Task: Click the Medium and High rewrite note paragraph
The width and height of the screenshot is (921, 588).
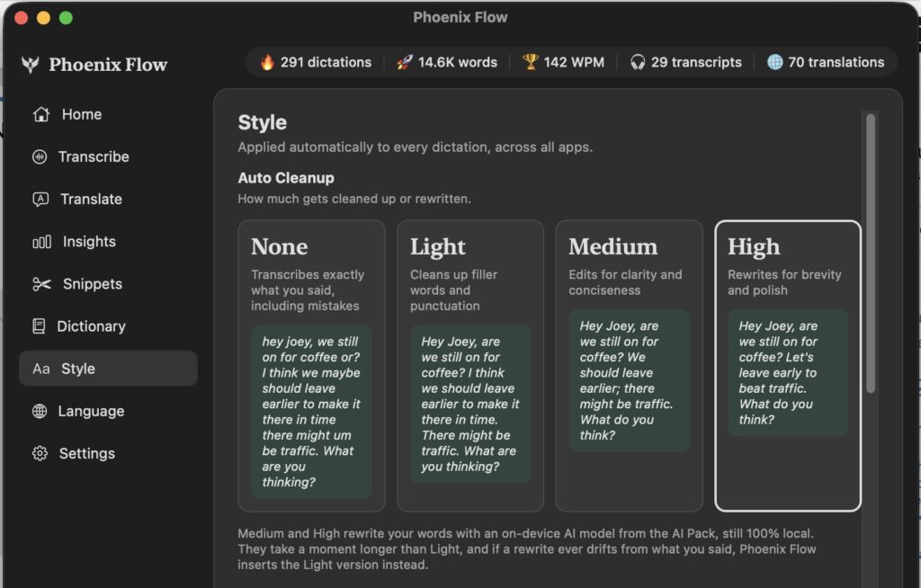Action: pos(527,549)
